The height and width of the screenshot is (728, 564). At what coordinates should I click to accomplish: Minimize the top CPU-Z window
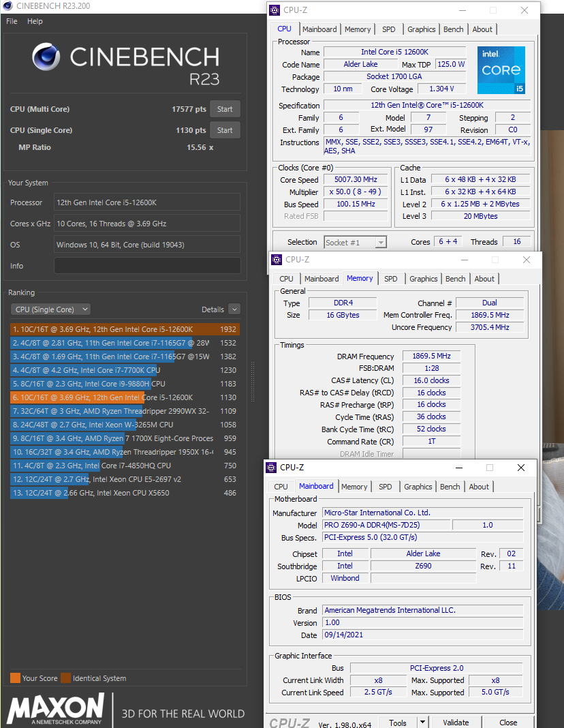pyautogui.click(x=463, y=10)
